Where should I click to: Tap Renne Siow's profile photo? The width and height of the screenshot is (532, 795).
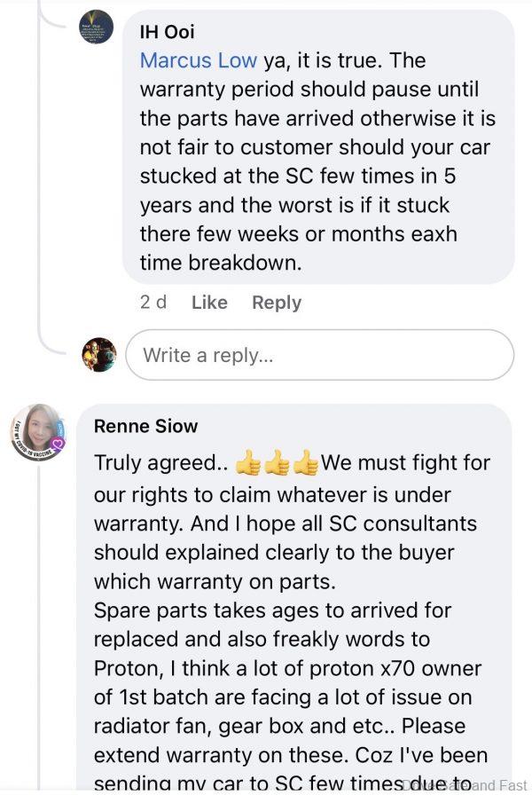pyautogui.click(x=37, y=432)
